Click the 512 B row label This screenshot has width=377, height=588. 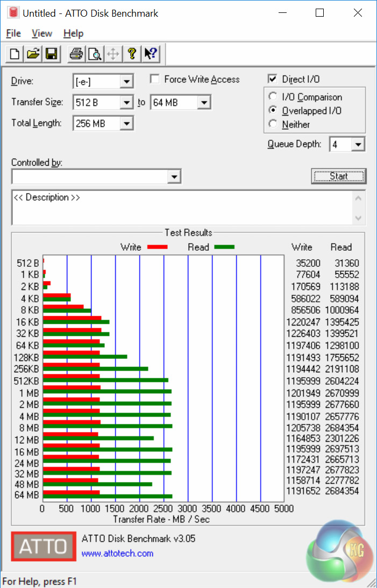point(28,263)
